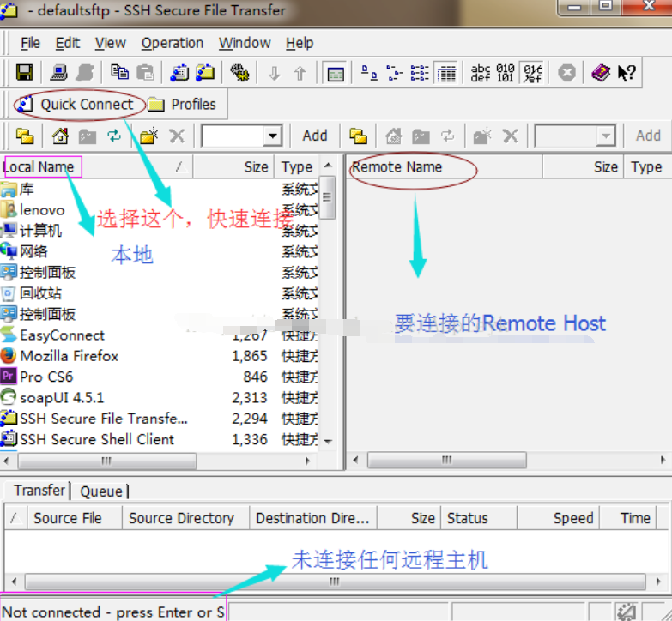The image size is (672, 621).
Task: Click the Quick Connect button
Action: point(76,104)
